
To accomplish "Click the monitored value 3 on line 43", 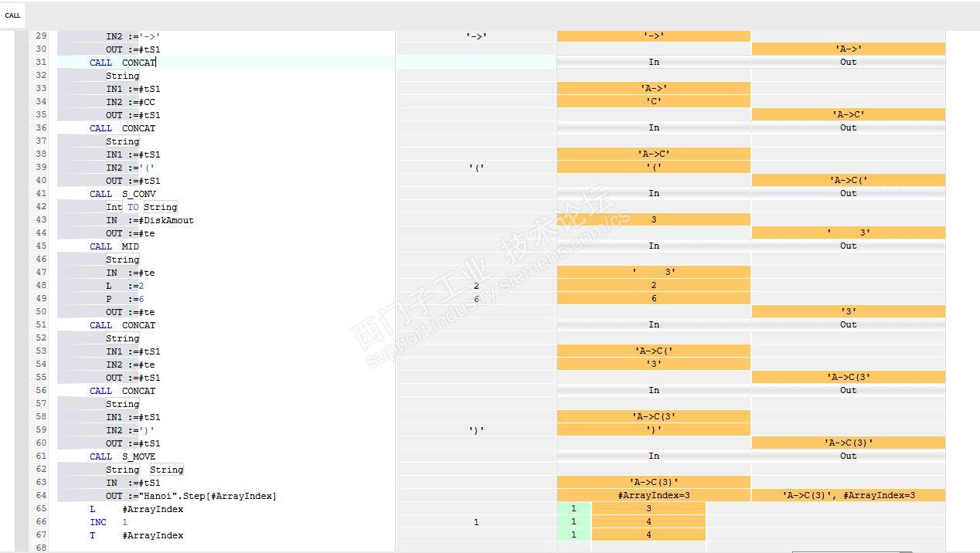I will (654, 219).
